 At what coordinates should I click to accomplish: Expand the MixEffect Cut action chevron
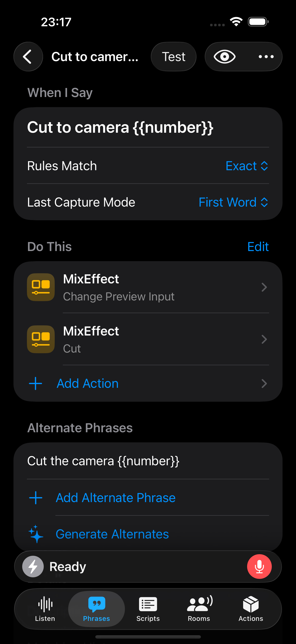(x=264, y=339)
